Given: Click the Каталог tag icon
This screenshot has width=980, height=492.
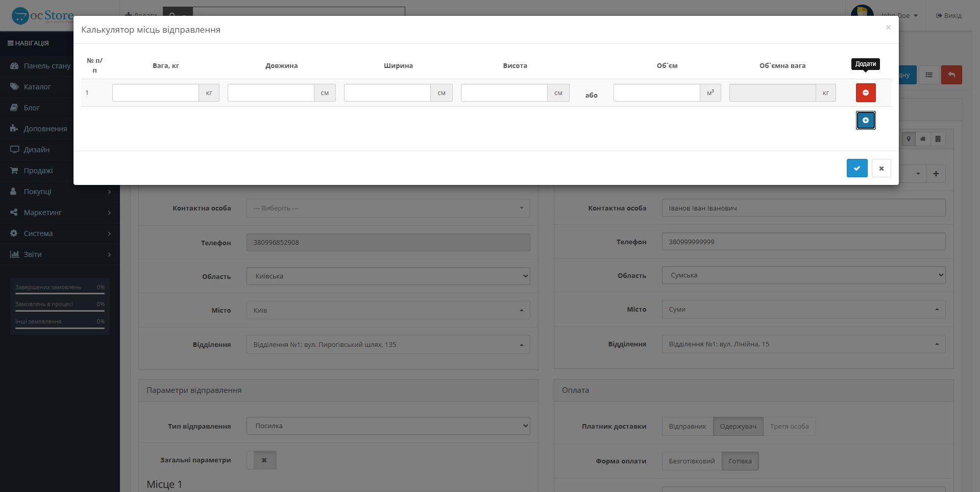Looking at the screenshot, I should (14, 87).
